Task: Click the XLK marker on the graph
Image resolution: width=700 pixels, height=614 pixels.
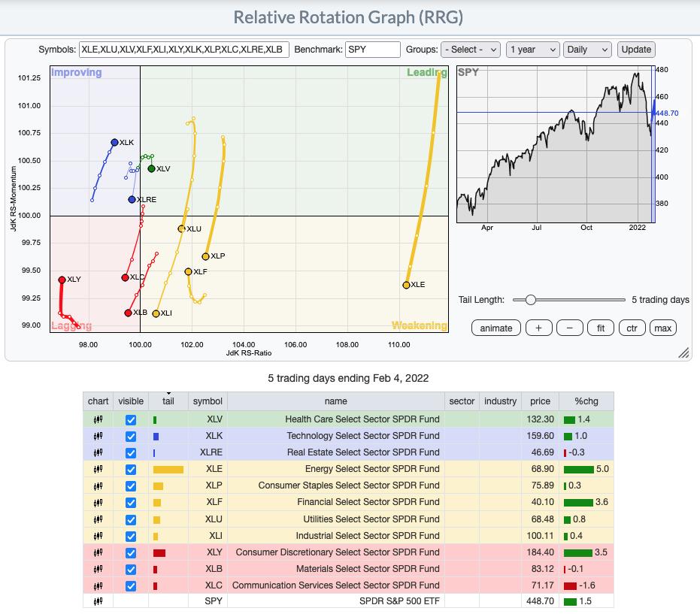Action: pyautogui.click(x=115, y=142)
